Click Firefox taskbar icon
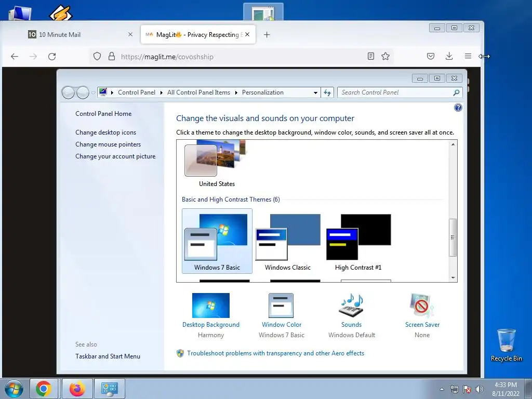Screen dimensions: 532x399 pyautogui.click(x=77, y=389)
